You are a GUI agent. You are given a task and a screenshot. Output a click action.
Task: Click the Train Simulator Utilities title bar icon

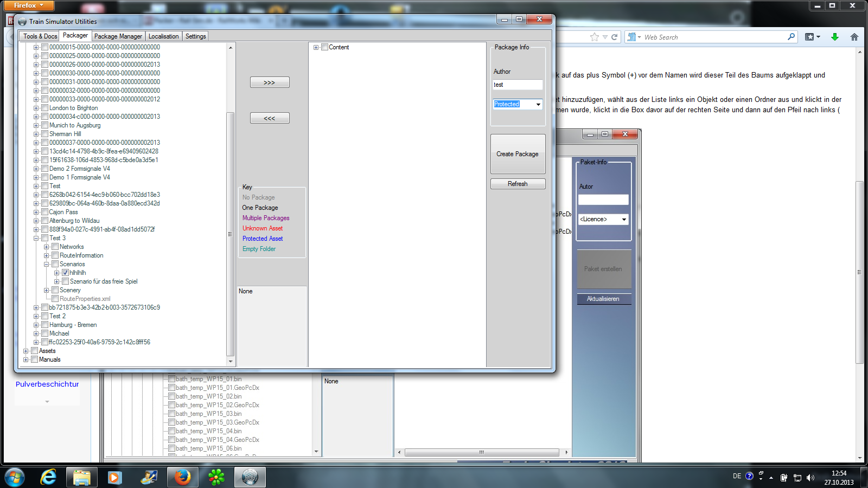(x=22, y=22)
